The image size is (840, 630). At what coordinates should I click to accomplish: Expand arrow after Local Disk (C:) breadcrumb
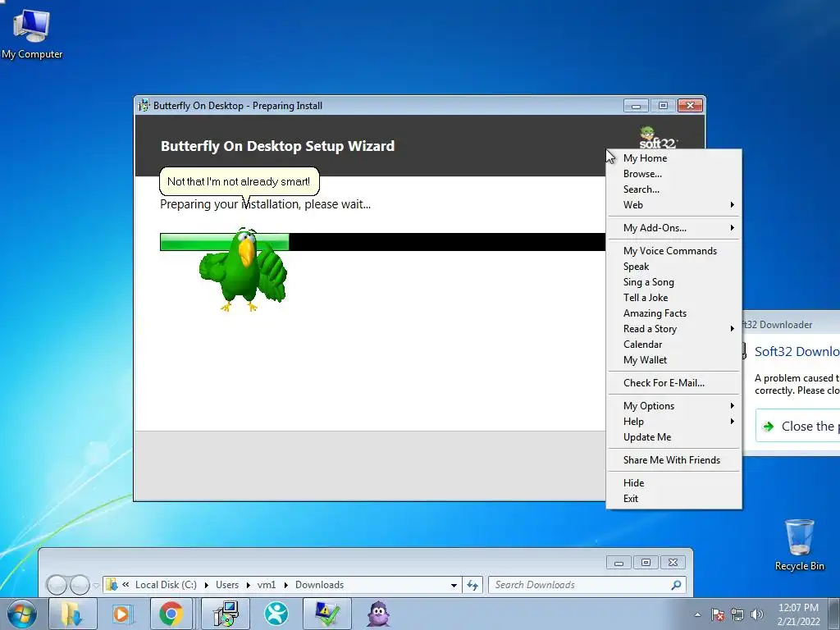click(206, 585)
